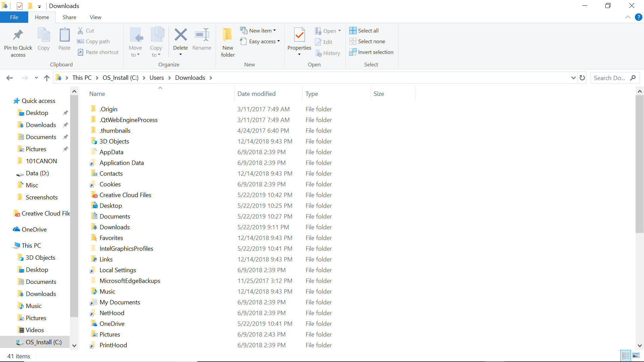The height and width of the screenshot is (362, 644).
Task: Click the up-one-level arrow icon
Action: click(x=47, y=78)
